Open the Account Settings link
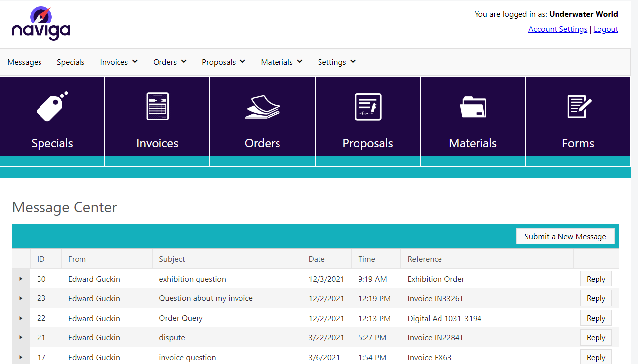The height and width of the screenshot is (364, 638). pyautogui.click(x=558, y=29)
